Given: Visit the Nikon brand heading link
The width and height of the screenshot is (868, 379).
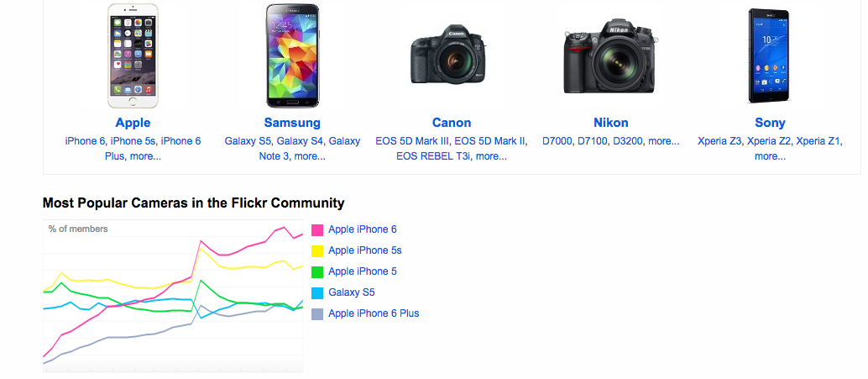Looking at the screenshot, I should pos(610,123).
